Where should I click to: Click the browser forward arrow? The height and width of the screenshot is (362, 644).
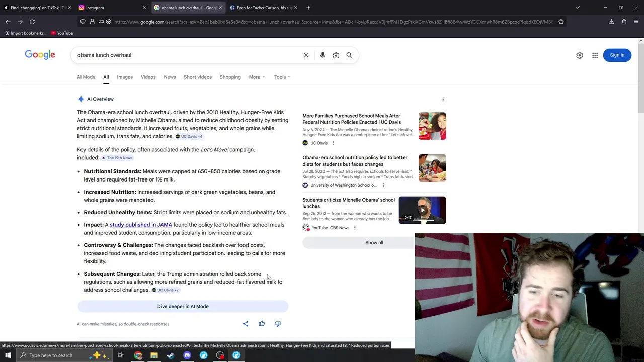point(20,22)
